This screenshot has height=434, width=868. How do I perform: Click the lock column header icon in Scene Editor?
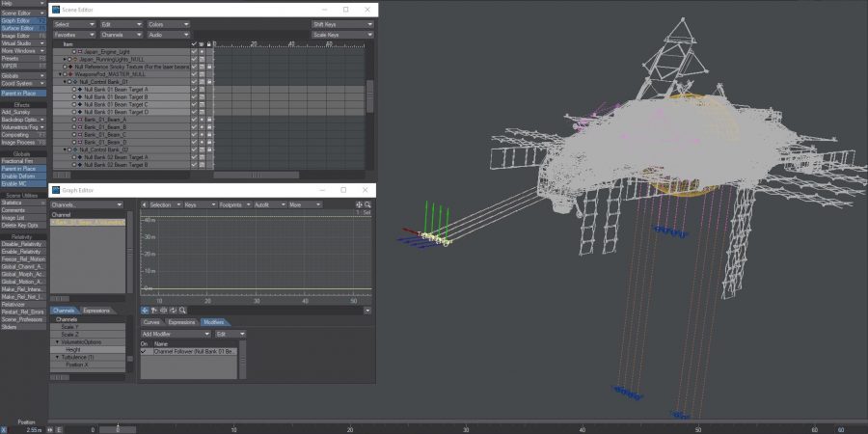point(211,43)
